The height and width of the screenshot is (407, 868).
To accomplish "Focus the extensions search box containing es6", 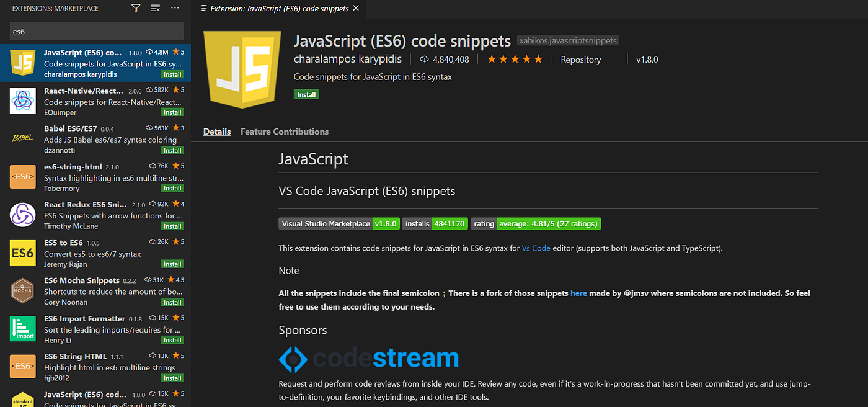I will (x=97, y=31).
